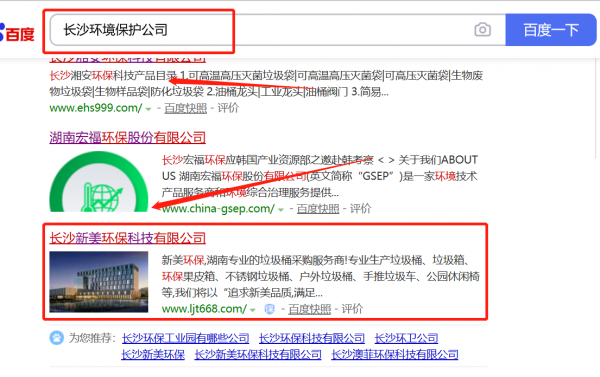Click the camera image search icon
600x377 pixels.
(483, 29)
